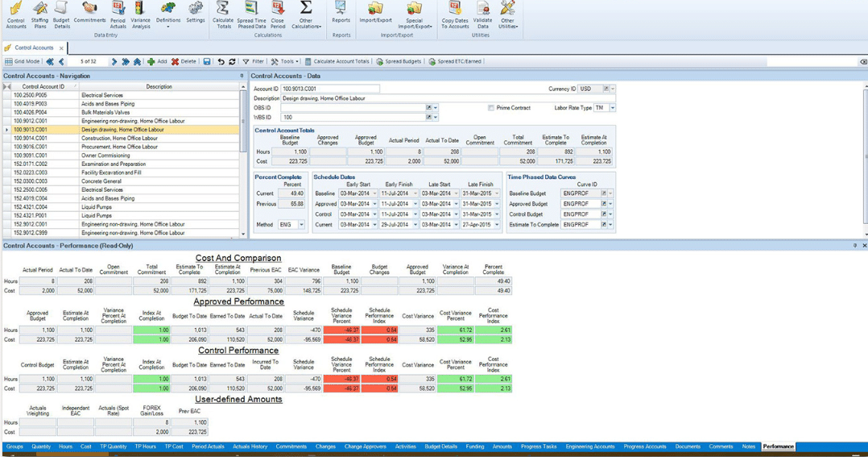Image resolution: width=868 pixels, height=457 pixels.
Task: Open the Current Early Finish date picker
Action: pyautogui.click(x=415, y=225)
